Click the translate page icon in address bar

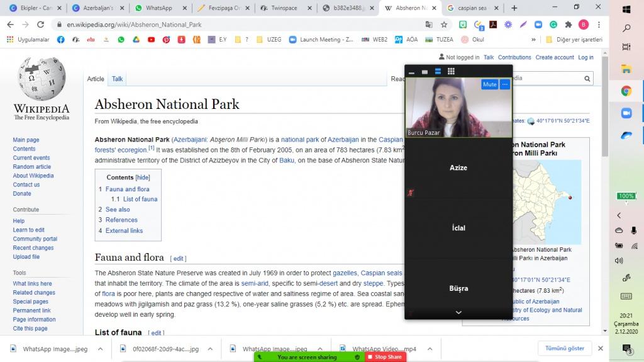429,25
